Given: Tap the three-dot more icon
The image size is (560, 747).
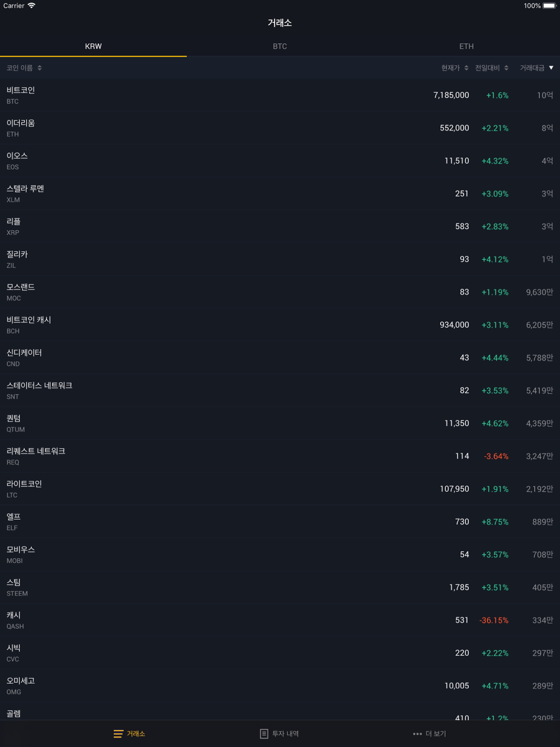Looking at the screenshot, I should click(417, 734).
